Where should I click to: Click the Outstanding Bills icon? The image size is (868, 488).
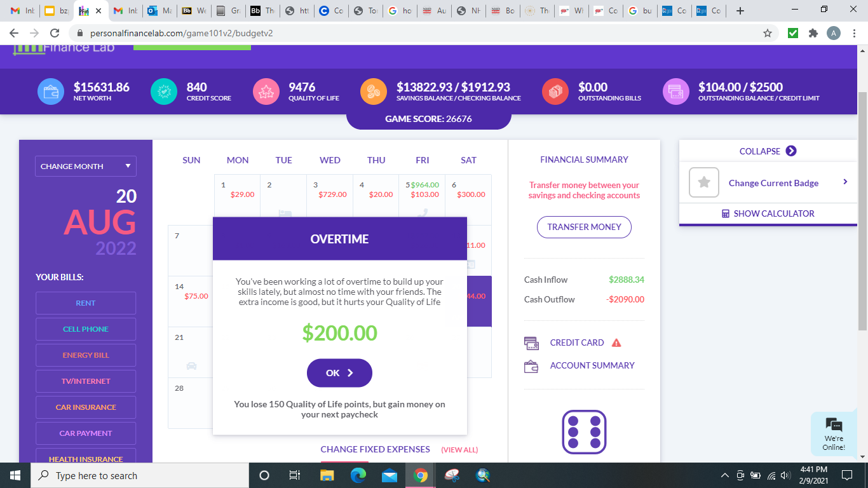(554, 91)
